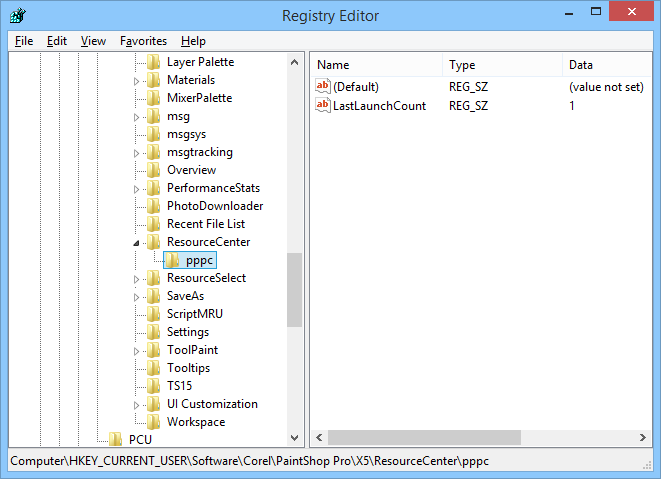Click the TS15 folder icon
This screenshot has width=661, height=479.
[x=153, y=386]
